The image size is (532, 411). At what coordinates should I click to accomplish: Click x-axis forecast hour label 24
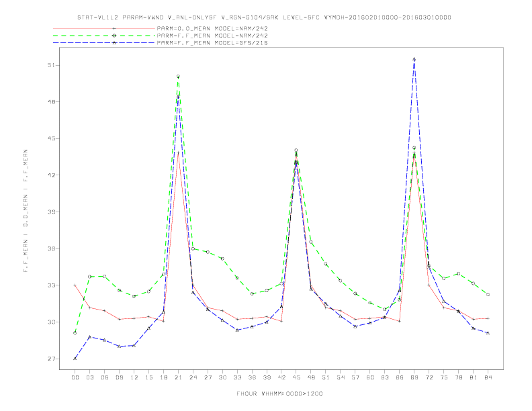pyautogui.click(x=193, y=377)
